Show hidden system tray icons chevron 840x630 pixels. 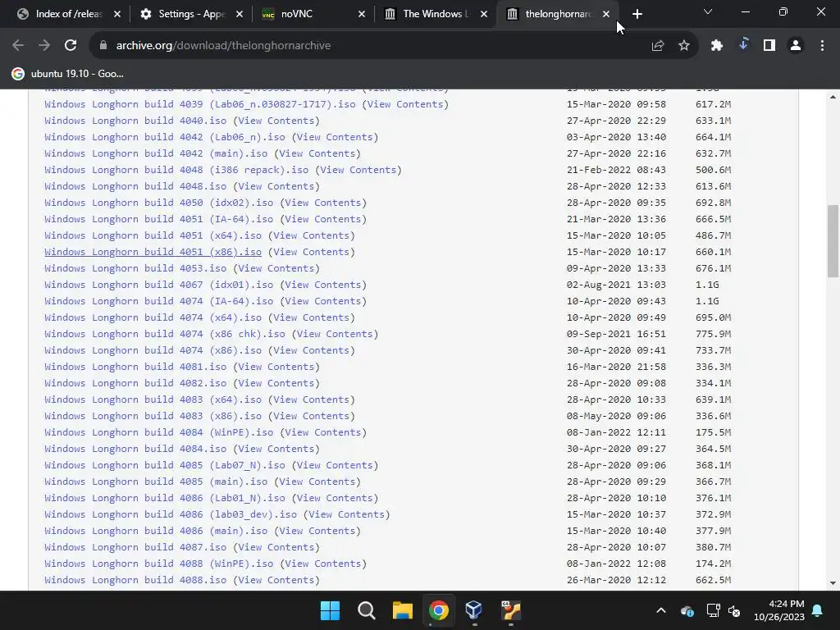tap(661, 610)
